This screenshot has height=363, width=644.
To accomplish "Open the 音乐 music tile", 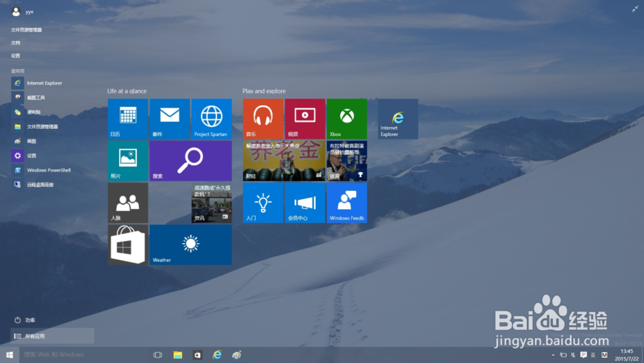I will coord(263,119).
